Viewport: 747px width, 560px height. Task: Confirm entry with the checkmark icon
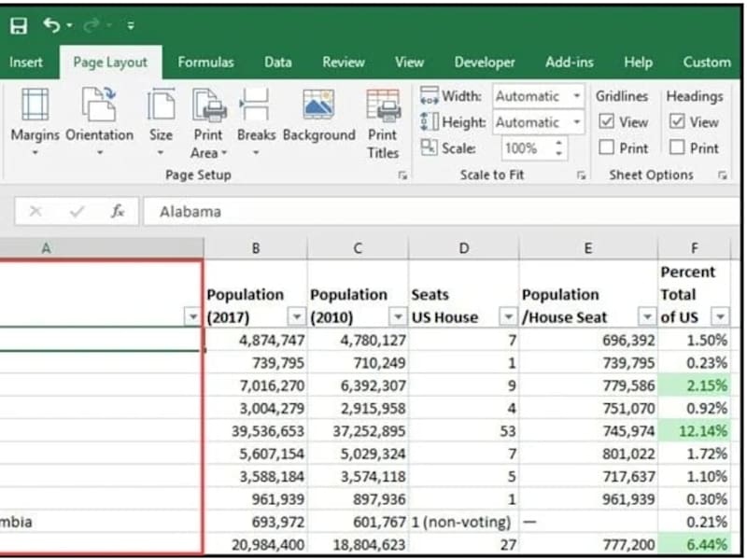tap(77, 211)
